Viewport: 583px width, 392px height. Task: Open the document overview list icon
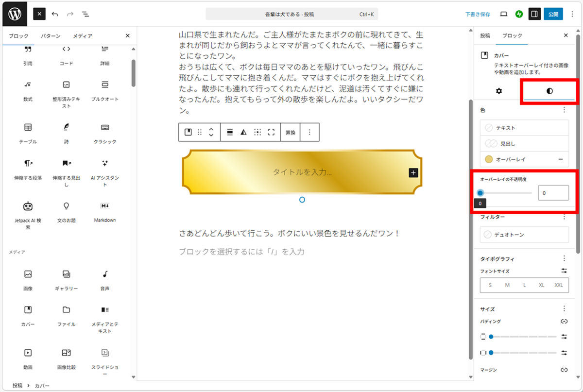point(86,14)
